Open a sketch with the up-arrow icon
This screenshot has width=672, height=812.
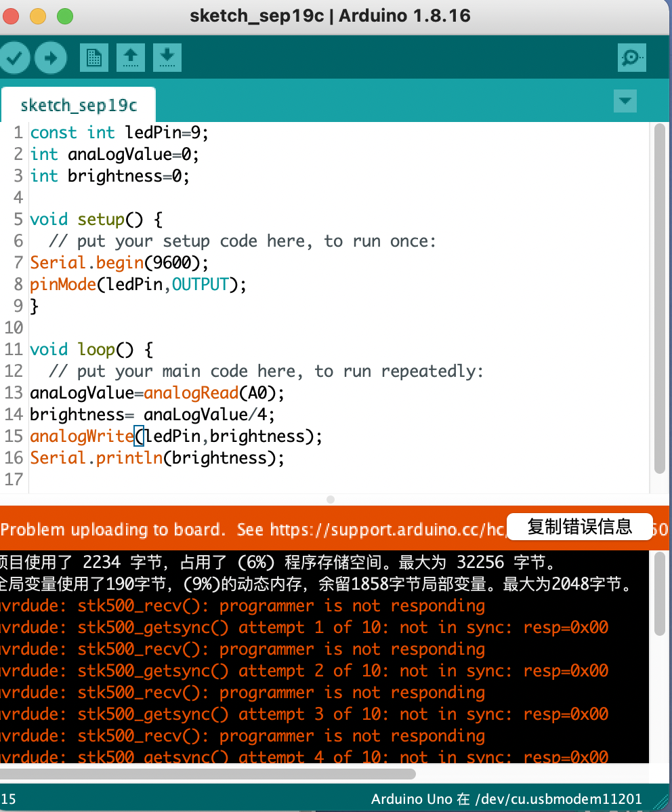click(131, 58)
